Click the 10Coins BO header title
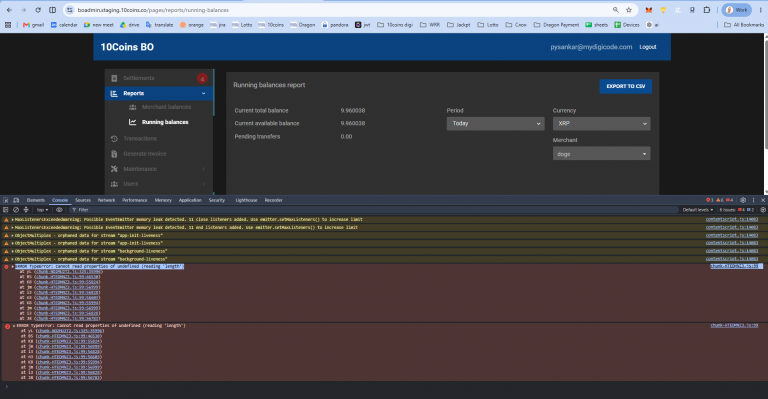The height and width of the screenshot is (399, 768). [127, 47]
